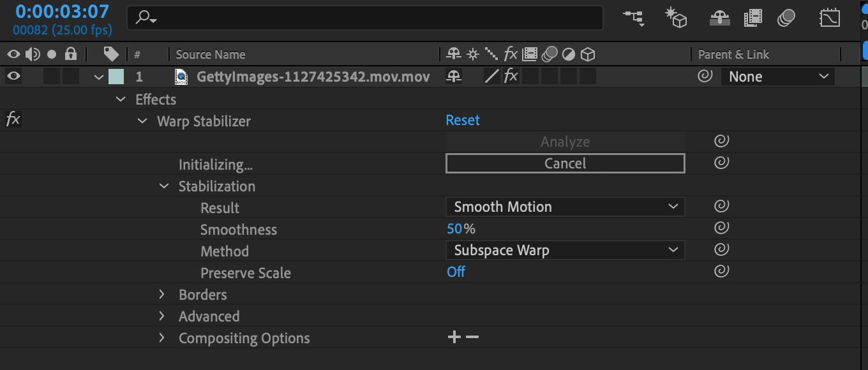Click the audio speaker icon in the A/V column

[32, 54]
